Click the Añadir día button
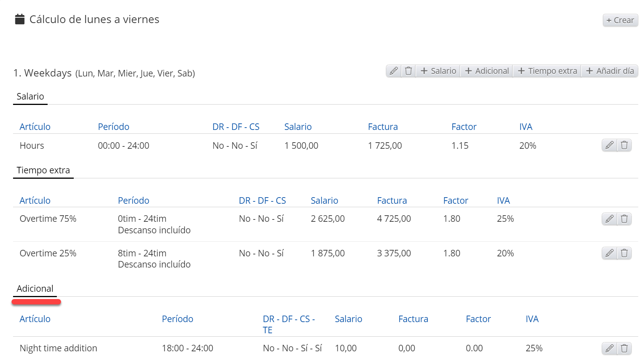Viewport: 644px width, 364px height. pyautogui.click(x=609, y=71)
